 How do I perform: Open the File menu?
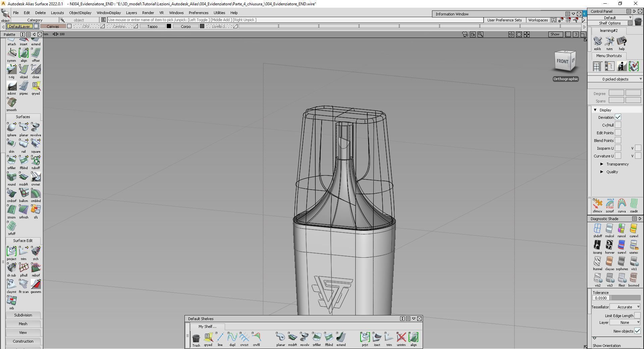pyautogui.click(x=16, y=13)
